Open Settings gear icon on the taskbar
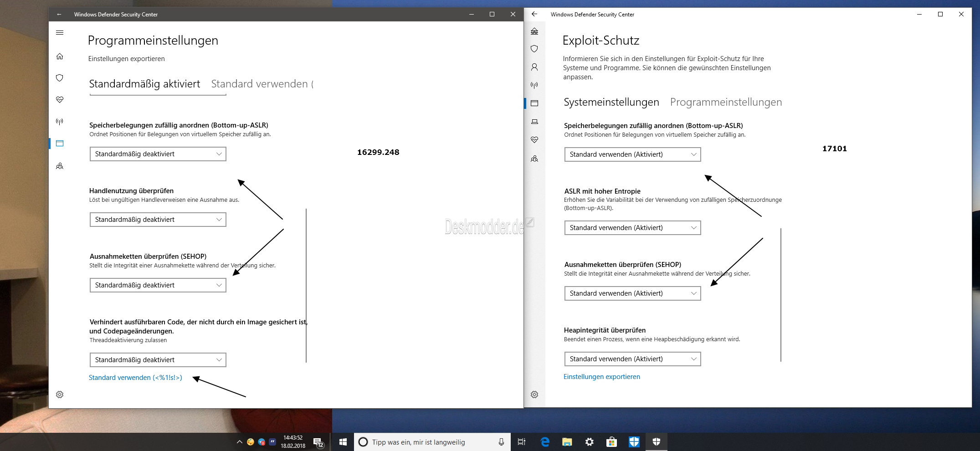 pyautogui.click(x=589, y=442)
